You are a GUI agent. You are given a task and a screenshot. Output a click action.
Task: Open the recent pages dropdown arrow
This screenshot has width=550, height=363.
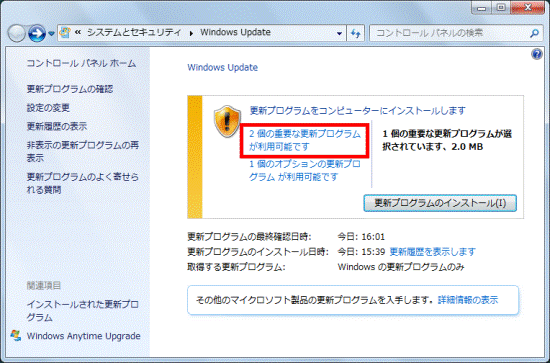coord(51,34)
